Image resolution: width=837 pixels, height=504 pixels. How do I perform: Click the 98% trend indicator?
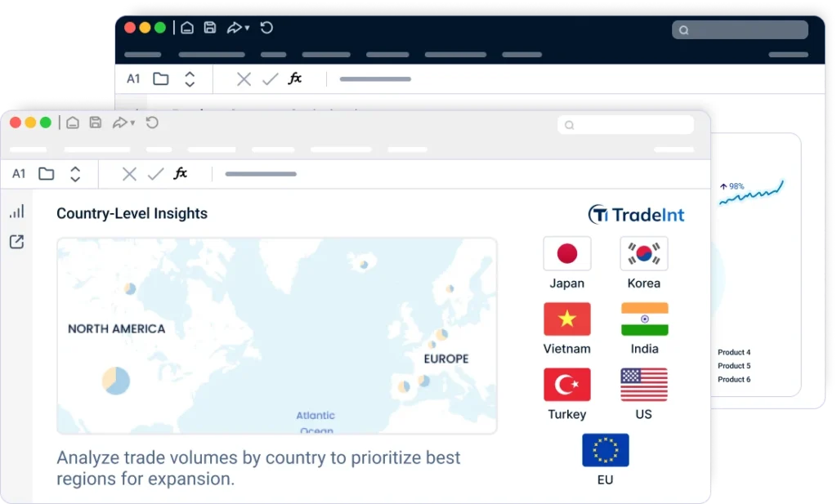pyautogui.click(x=732, y=186)
